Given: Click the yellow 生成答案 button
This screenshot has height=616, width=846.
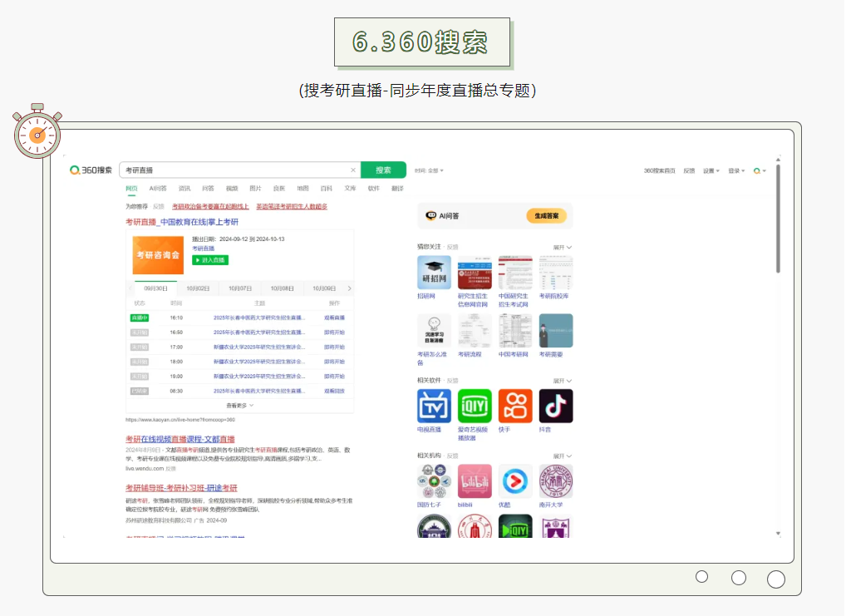Looking at the screenshot, I should [x=547, y=216].
